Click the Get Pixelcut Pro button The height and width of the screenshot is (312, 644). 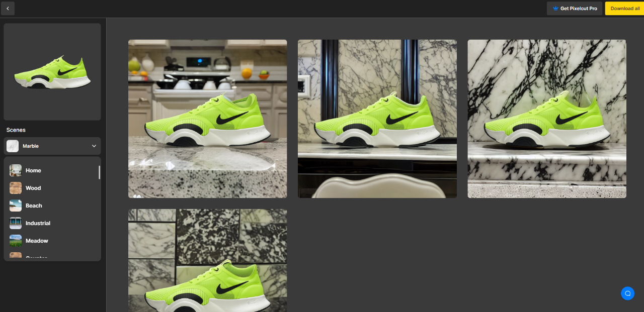tap(575, 9)
